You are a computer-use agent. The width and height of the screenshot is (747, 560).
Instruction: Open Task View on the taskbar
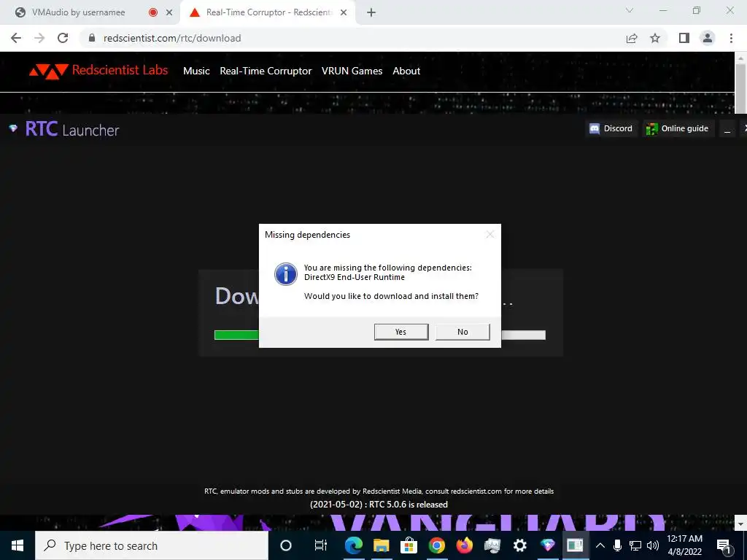coord(321,545)
